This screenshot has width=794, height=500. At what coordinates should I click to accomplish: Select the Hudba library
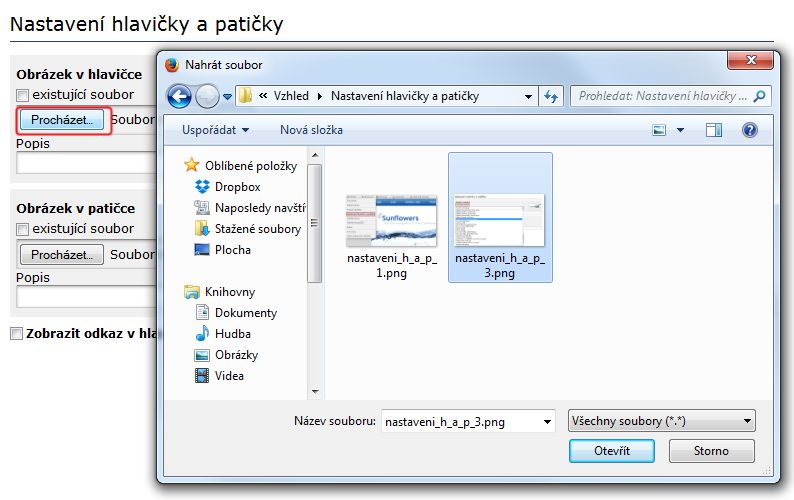(232, 334)
